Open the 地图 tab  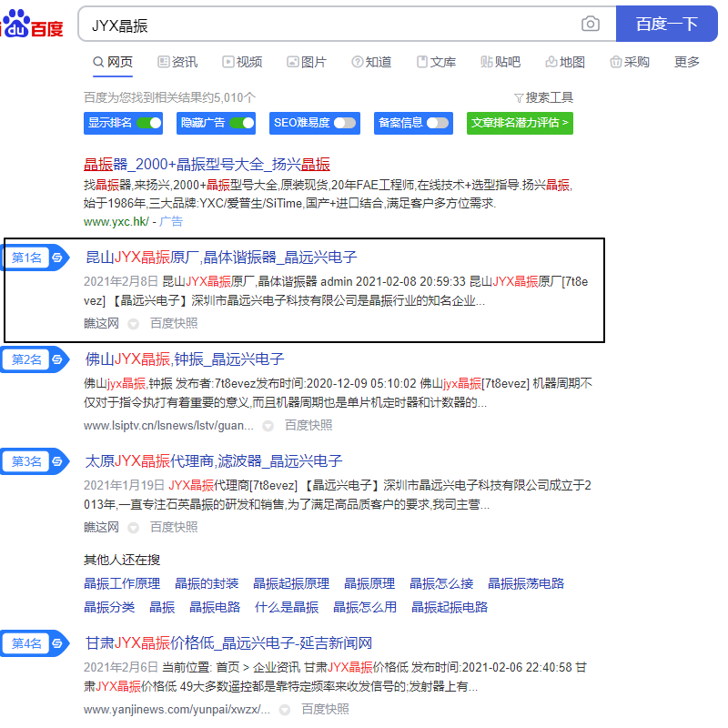point(565,62)
